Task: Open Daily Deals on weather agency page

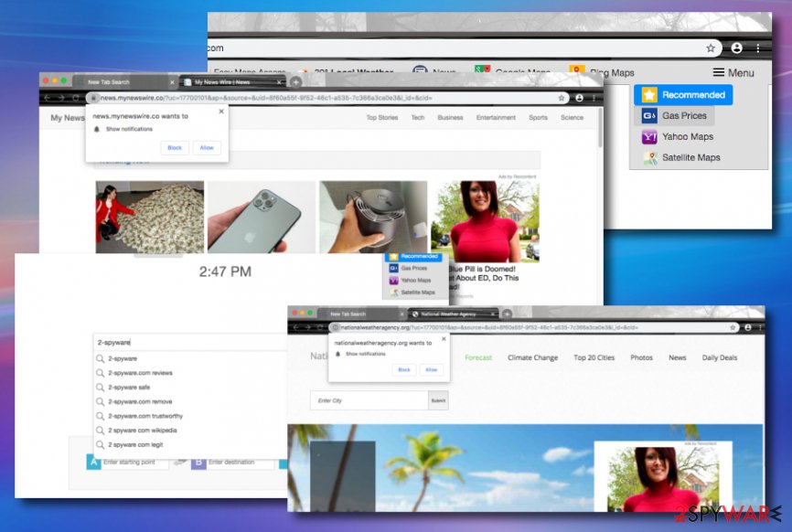Action: [719, 357]
